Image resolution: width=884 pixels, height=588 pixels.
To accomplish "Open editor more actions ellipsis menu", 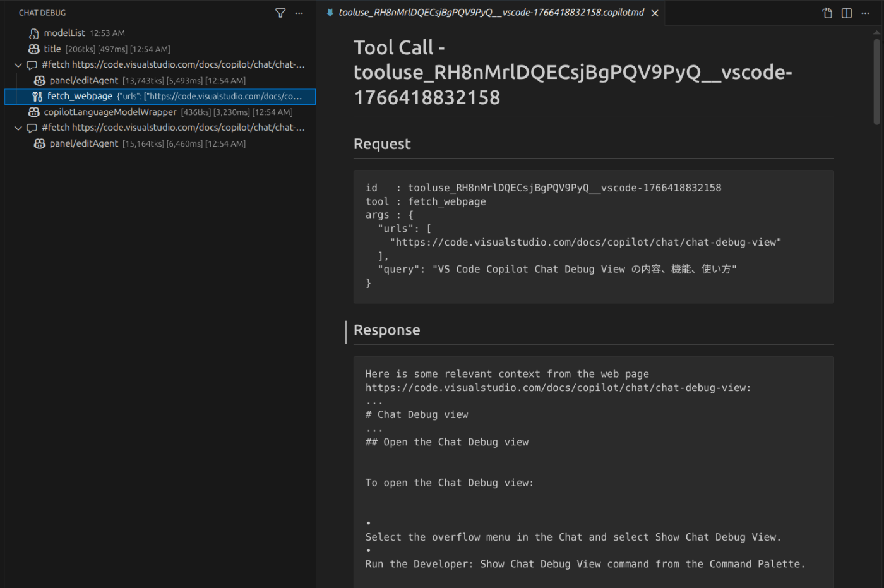I will pos(865,13).
